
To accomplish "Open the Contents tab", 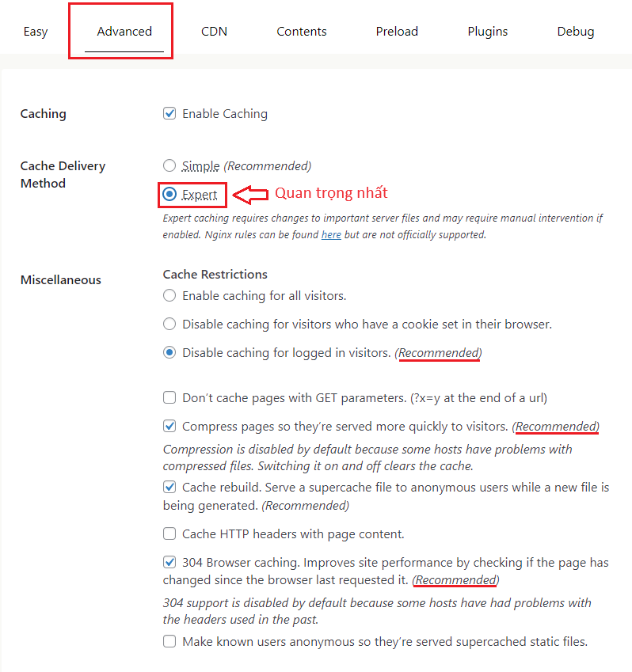I will coord(302,32).
